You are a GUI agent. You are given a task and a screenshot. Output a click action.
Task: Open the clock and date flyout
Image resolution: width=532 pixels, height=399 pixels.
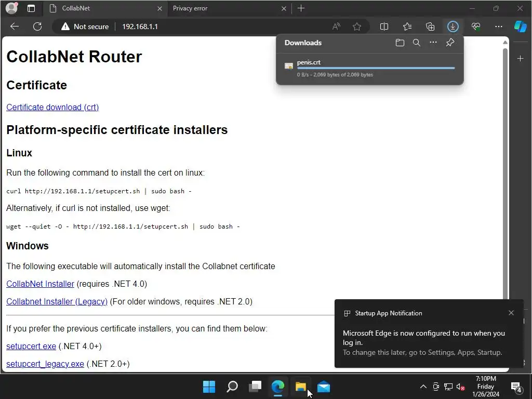(x=486, y=387)
